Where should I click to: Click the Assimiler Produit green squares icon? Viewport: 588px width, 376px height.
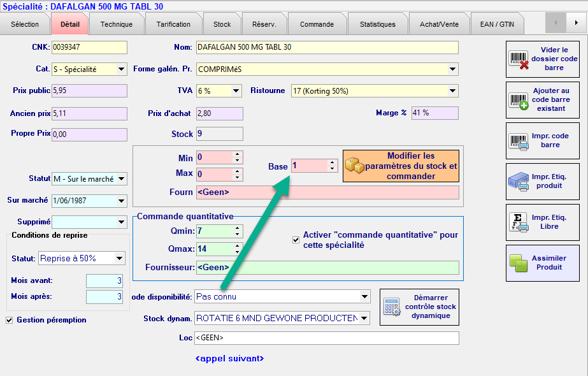pos(519,263)
